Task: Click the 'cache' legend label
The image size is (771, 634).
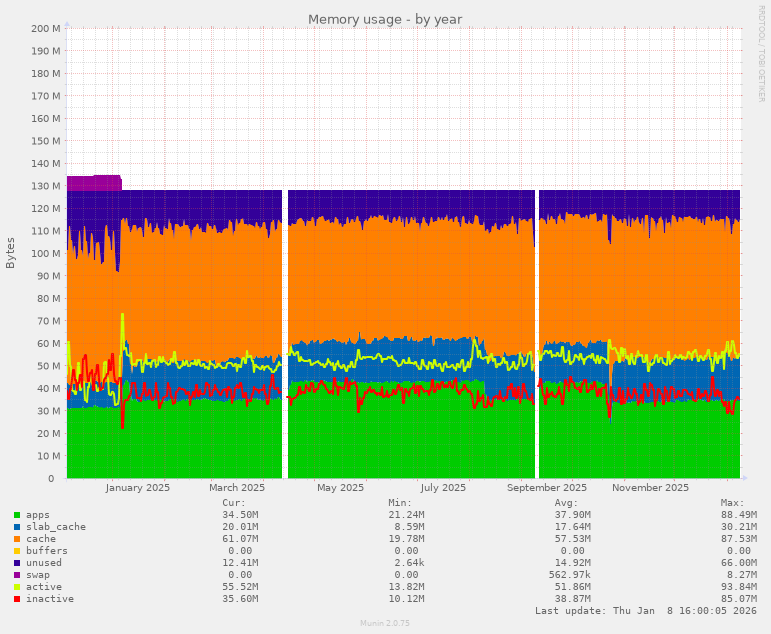Action: tap(41, 539)
